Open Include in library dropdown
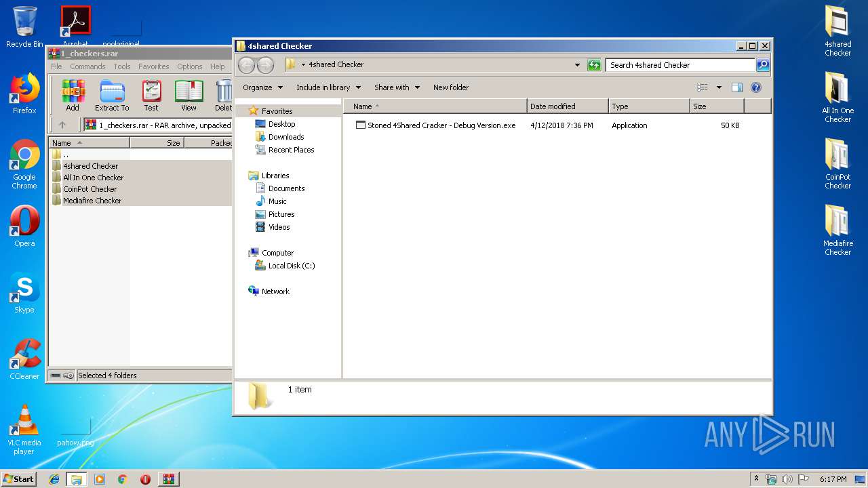Viewport: 868px width, 488px height. point(328,87)
